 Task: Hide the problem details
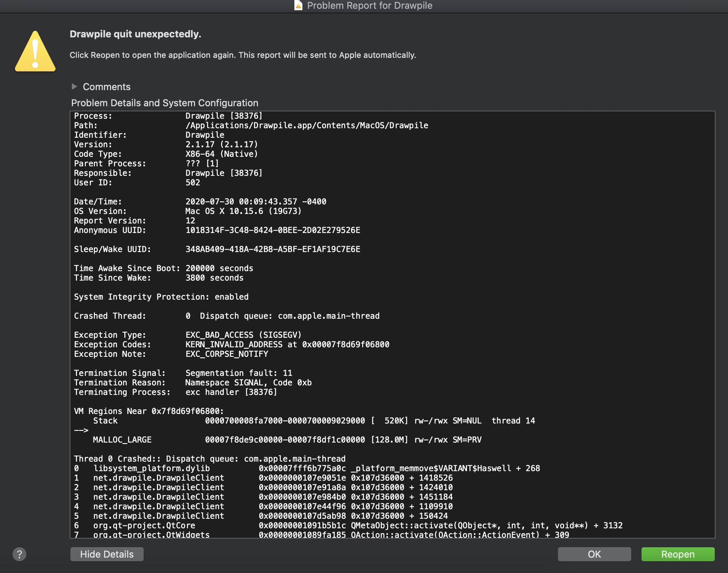[x=107, y=554]
